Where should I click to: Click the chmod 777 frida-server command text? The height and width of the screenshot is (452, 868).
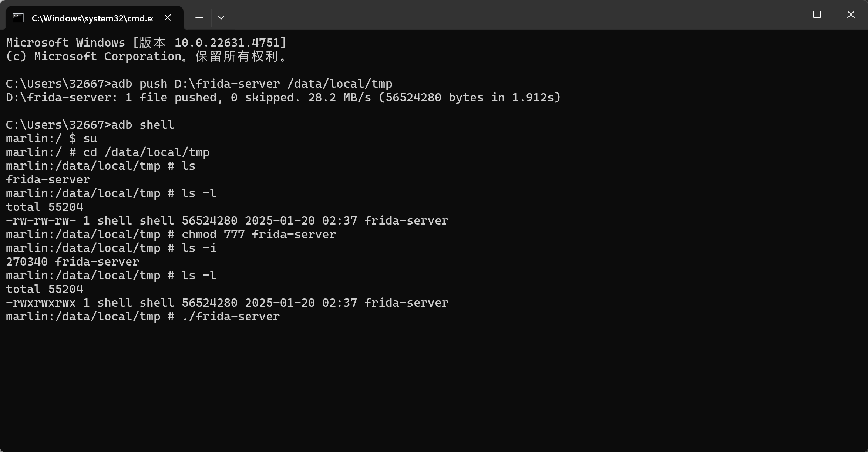tap(259, 235)
